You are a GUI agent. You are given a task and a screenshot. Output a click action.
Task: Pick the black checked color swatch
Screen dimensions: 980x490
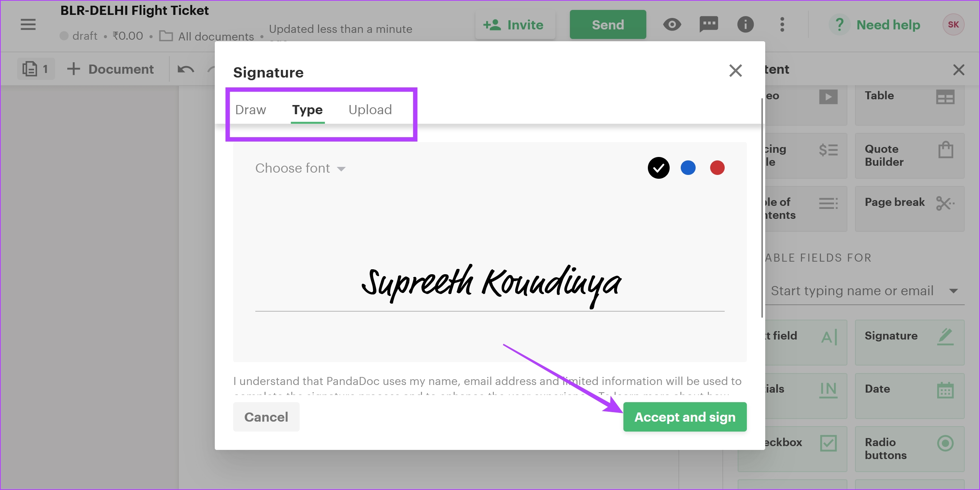pyautogui.click(x=659, y=168)
